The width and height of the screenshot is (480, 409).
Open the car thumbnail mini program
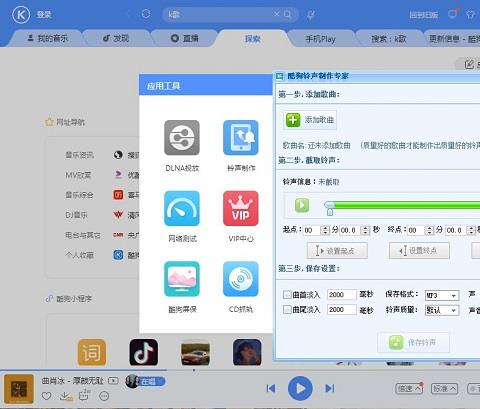click(195, 352)
